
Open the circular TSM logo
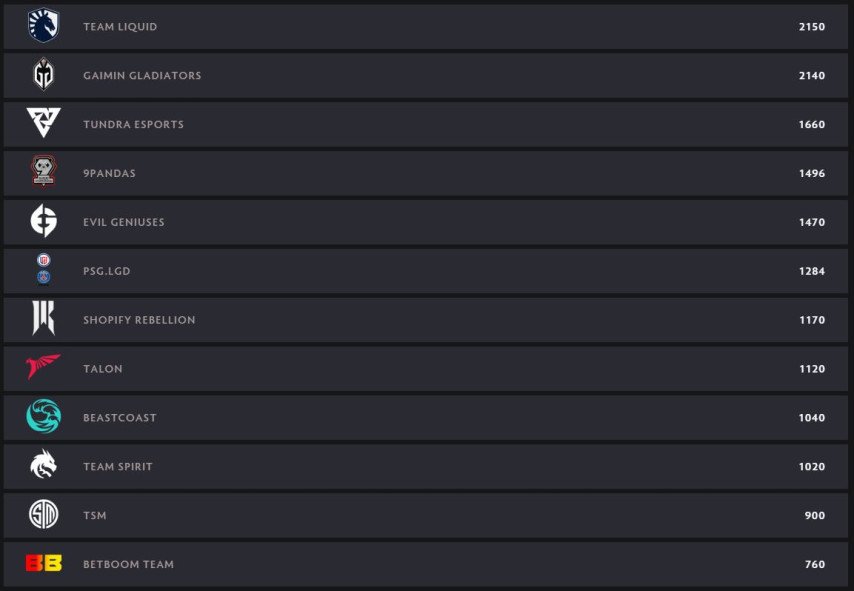pyautogui.click(x=42, y=515)
